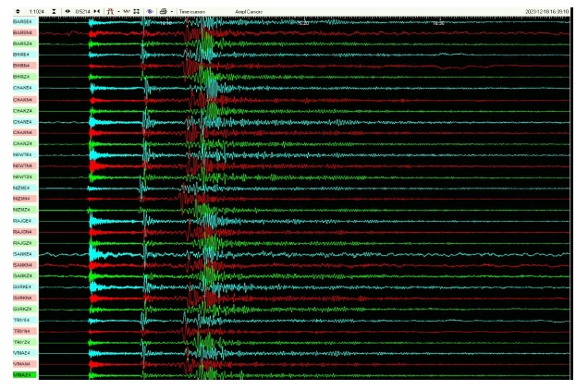Viewport: 588px width, 390px height.
Task: Toggle the blue eye view icon
Action: coord(149,11)
